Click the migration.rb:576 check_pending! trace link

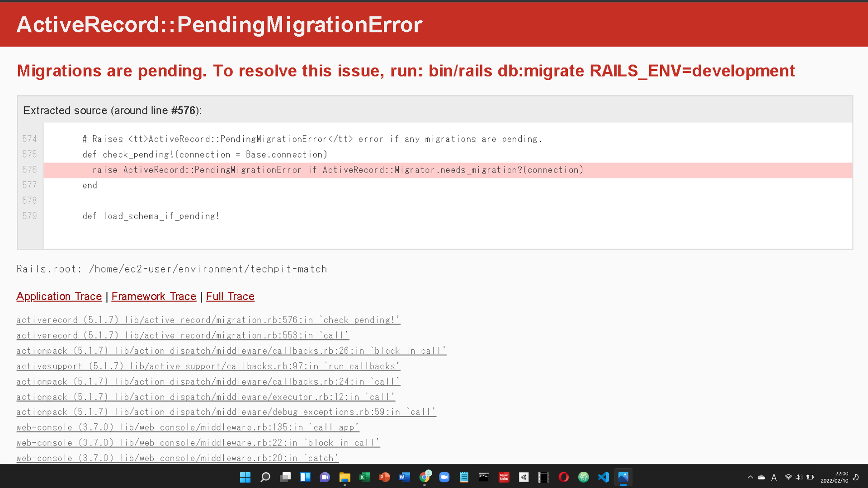coord(208,320)
